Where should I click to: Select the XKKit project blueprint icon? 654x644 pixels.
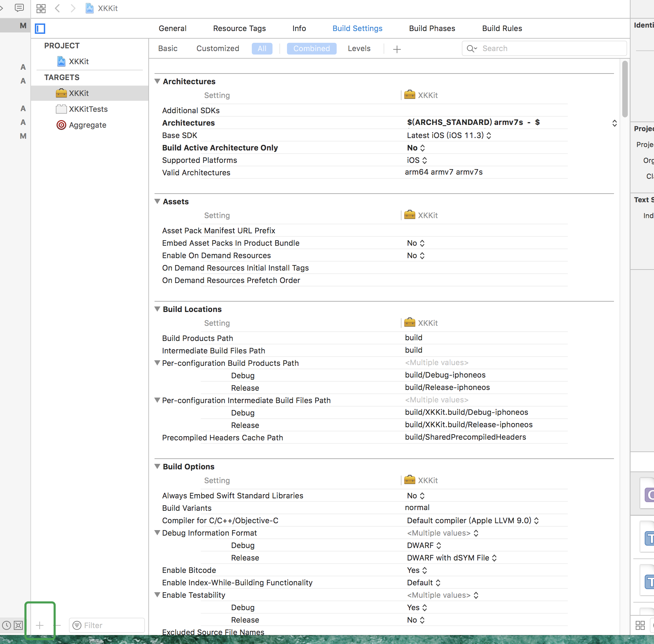pos(61,61)
